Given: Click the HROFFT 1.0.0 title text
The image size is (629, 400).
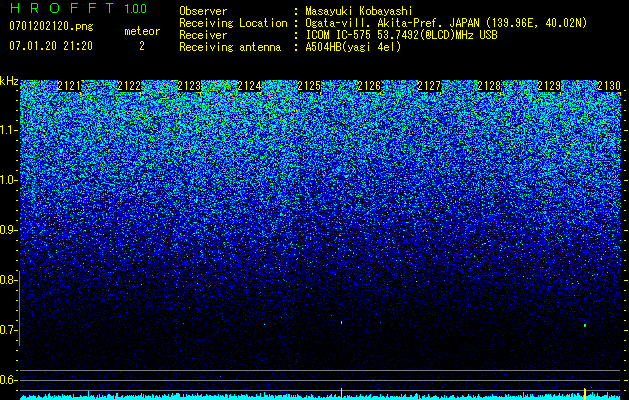Looking at the screenshot, I should (79, 8).
